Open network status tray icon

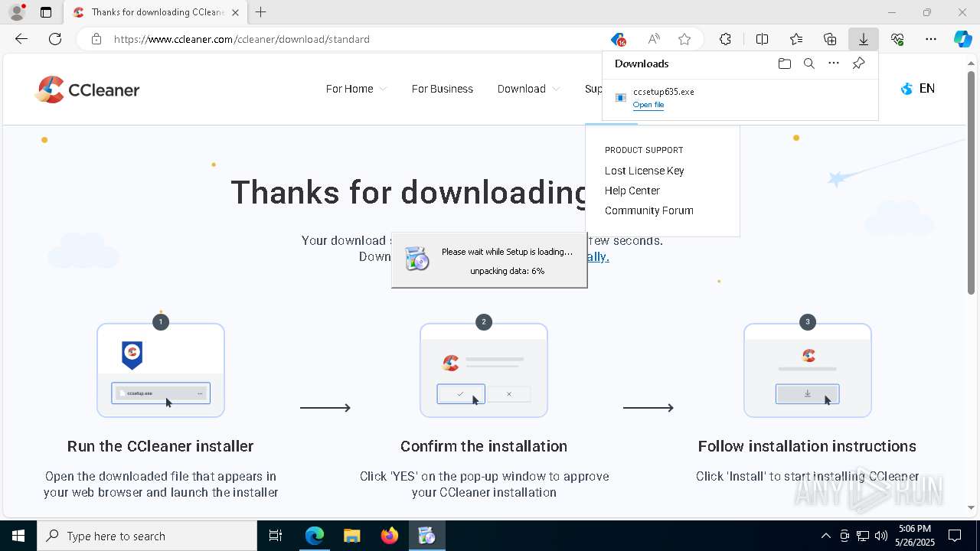(x=863, y=536)
